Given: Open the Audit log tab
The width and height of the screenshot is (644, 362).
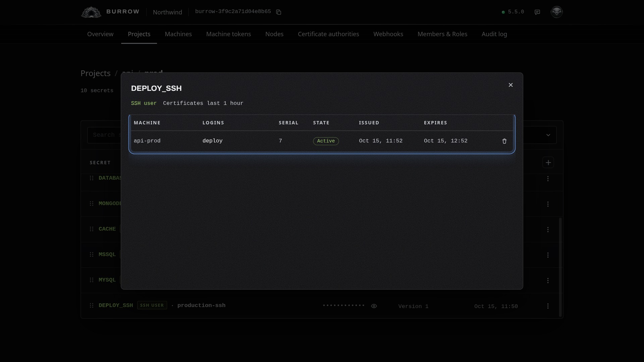Looking at the screenshot, I should tap(494, 34).
